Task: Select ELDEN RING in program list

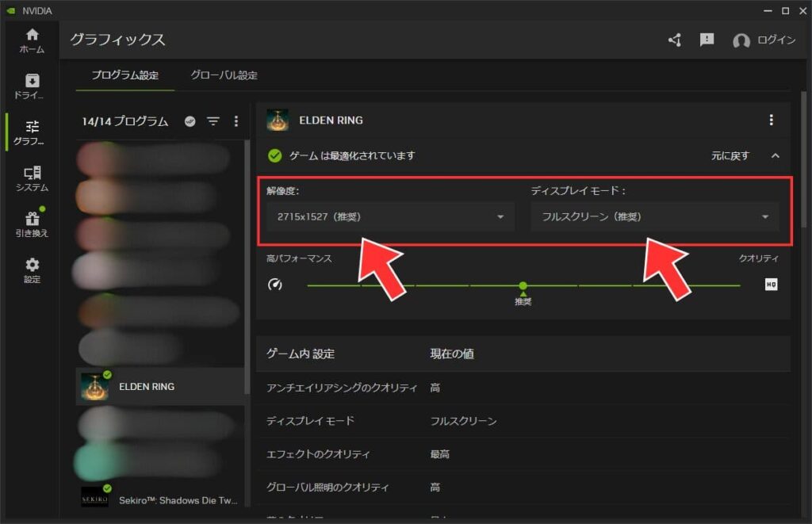Action: [x=160, y=386]
